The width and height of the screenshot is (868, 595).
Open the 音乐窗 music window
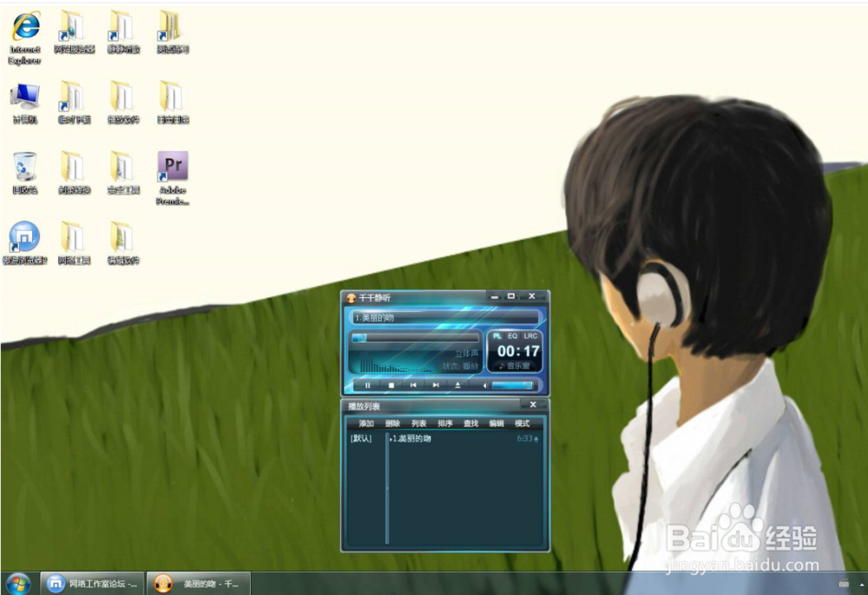(x=514, y=366)
